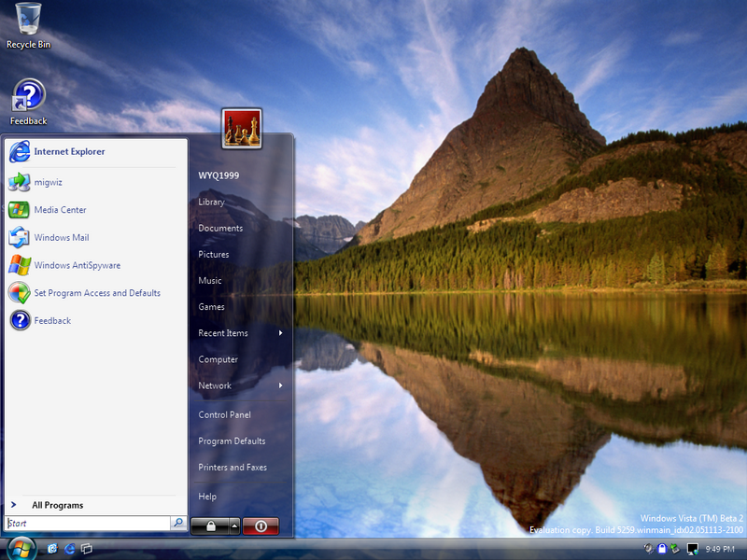
Task: Click the Start search input field
Action: click(x=88, y=524)
